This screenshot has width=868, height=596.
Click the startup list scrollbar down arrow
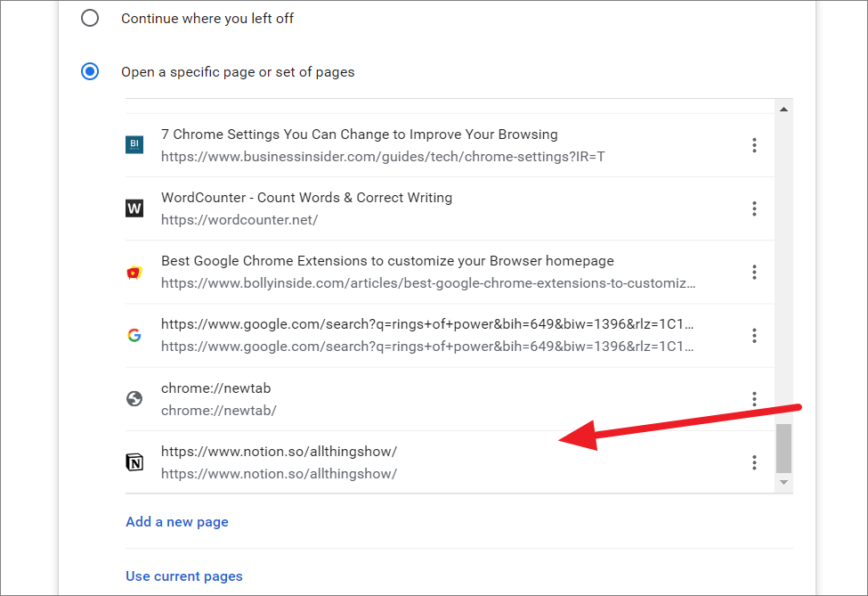783,483
